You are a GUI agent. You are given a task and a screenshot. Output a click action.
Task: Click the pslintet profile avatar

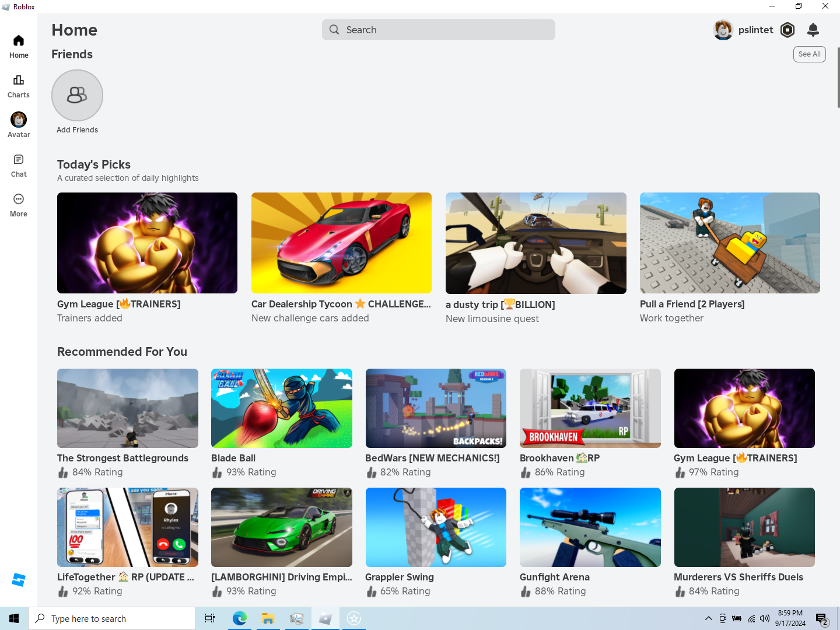[723, 30]
